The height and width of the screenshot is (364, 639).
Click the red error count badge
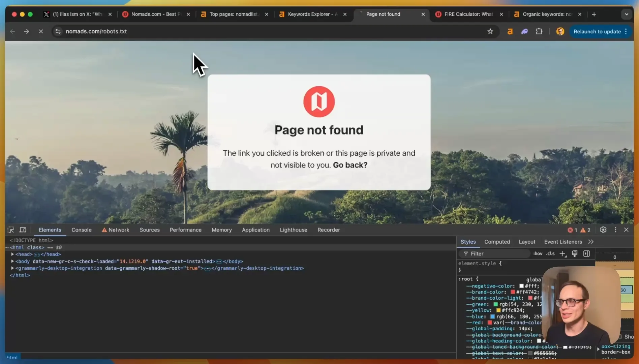pyautogui.click(x=572, y=230)
